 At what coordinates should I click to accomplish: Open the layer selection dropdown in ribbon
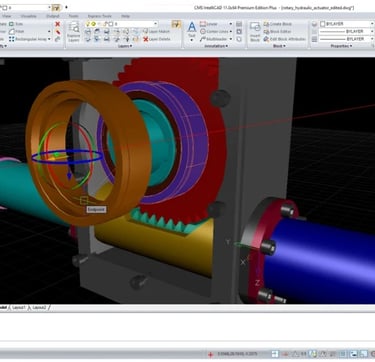(x=121, y=24)
